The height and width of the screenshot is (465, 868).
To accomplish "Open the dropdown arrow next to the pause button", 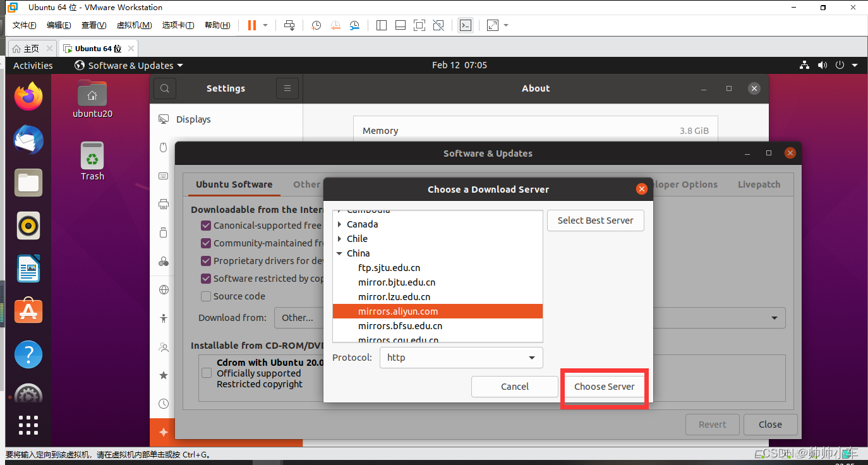I will [x=265, y=25].
